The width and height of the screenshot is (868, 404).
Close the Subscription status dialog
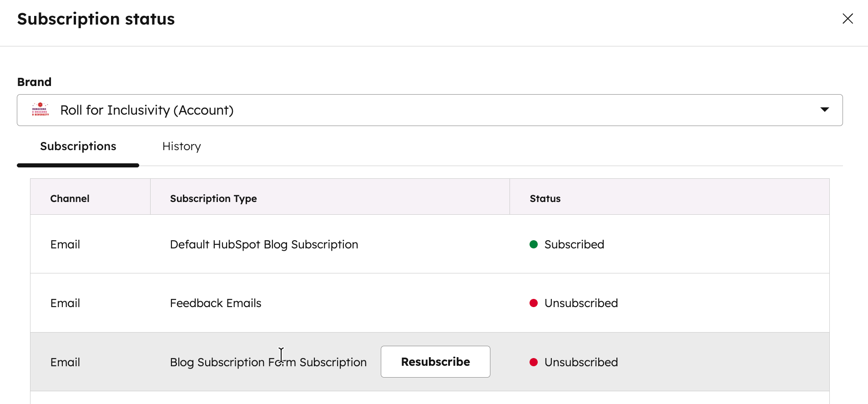coord(848,19)
